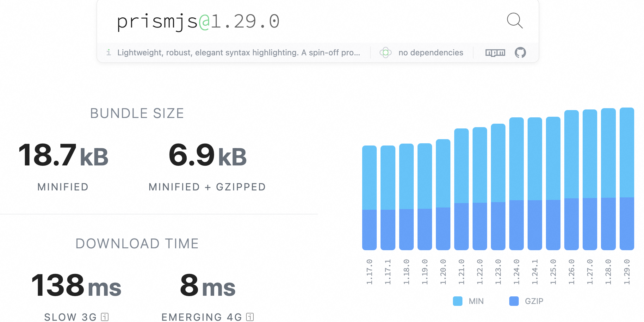Screen dimensions: 644x322
Task: Click the MIN legend label
Action: [476, 301]
